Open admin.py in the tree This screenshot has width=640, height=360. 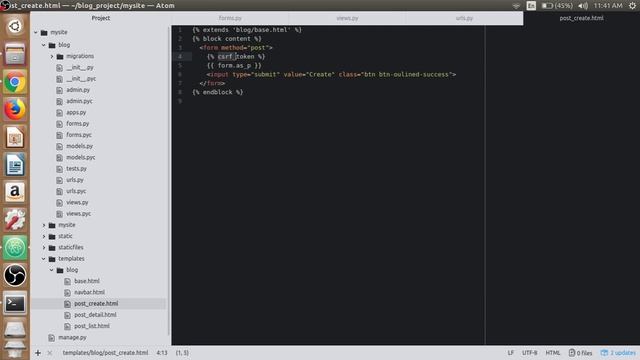point(78,90)
